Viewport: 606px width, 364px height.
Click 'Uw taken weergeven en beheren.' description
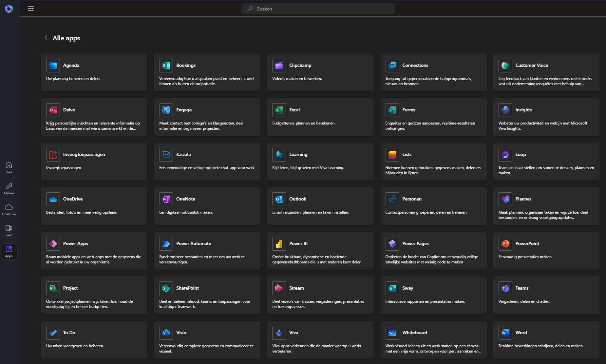coord(75,346)
